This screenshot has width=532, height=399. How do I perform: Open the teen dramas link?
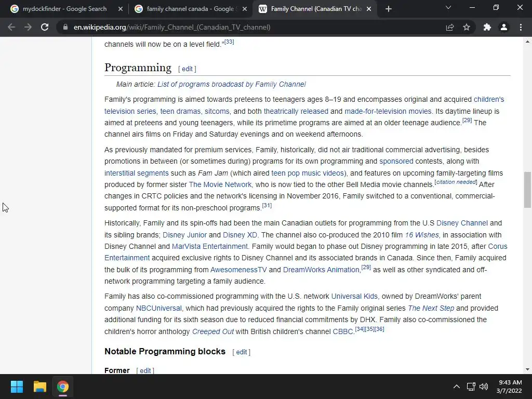[x=180, y=111]
